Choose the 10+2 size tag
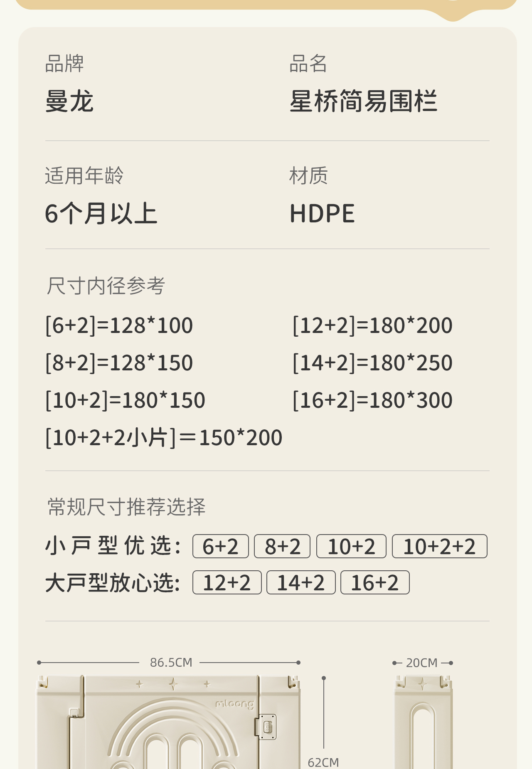532x769 pixels. tap(351, 546)
